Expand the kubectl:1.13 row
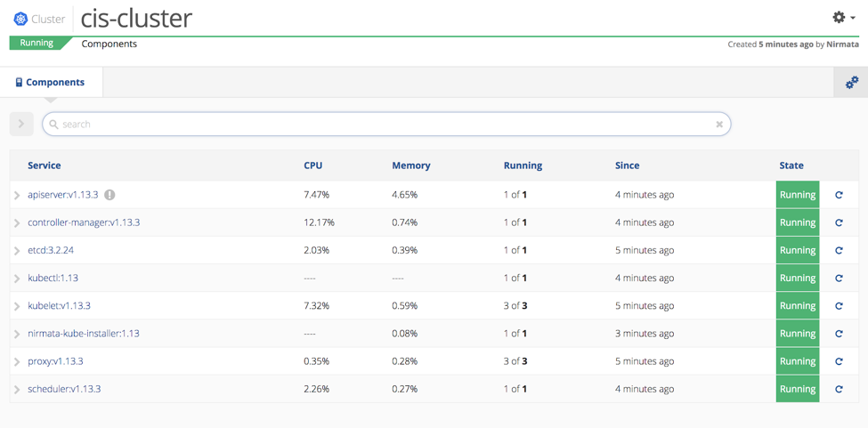The width and height of the screenshot is (868, 428). [17, 279]
